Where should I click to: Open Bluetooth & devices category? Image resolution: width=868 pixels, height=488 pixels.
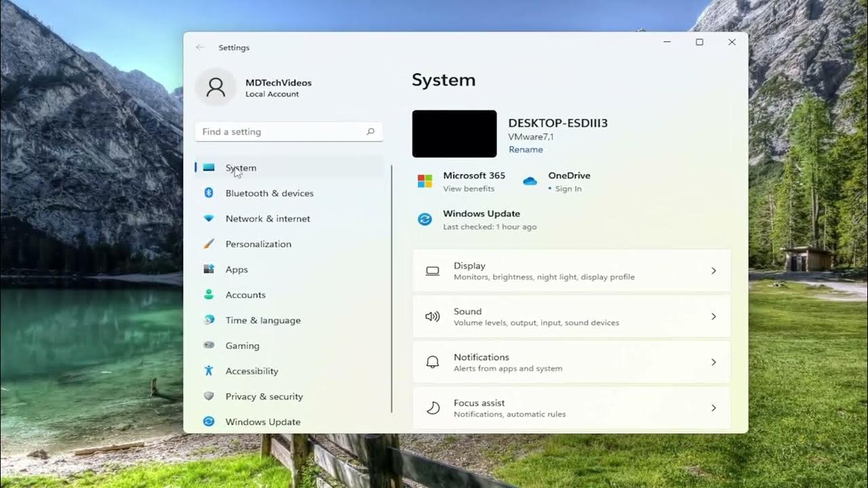[x=290, y=193]
